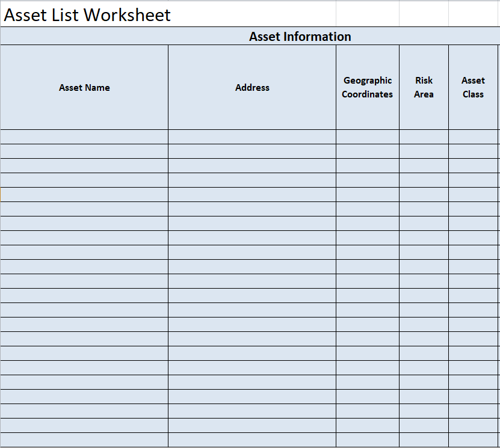500x448 pixels.
Task: Click first empty cell under Asset Name
Action: click(84, 137)
